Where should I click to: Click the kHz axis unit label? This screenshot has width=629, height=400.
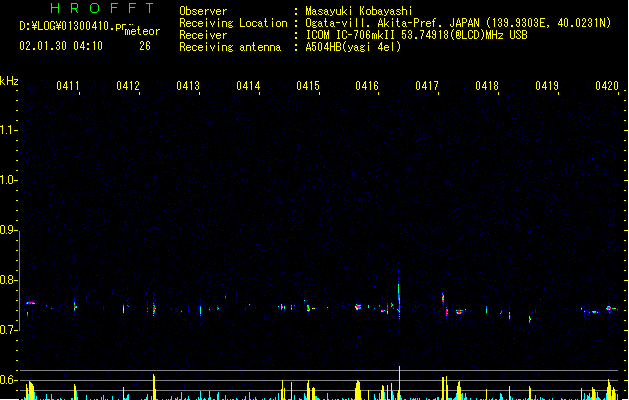coord(9,81)
